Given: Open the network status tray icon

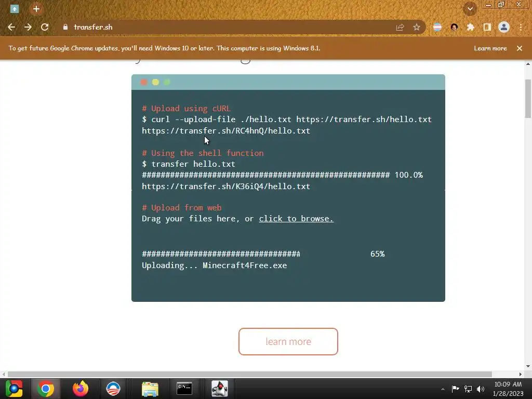Looking at the screenshot, I should [x=468, y=389].
